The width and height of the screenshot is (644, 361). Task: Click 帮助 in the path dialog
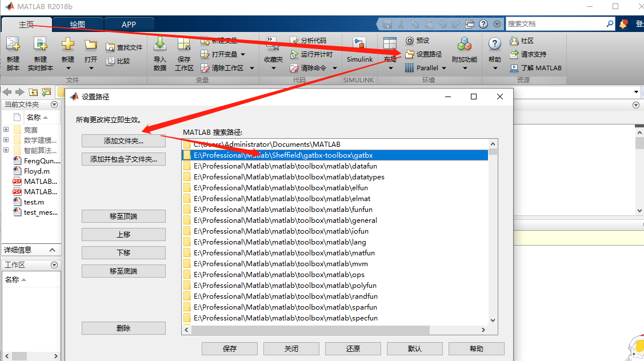477,348
